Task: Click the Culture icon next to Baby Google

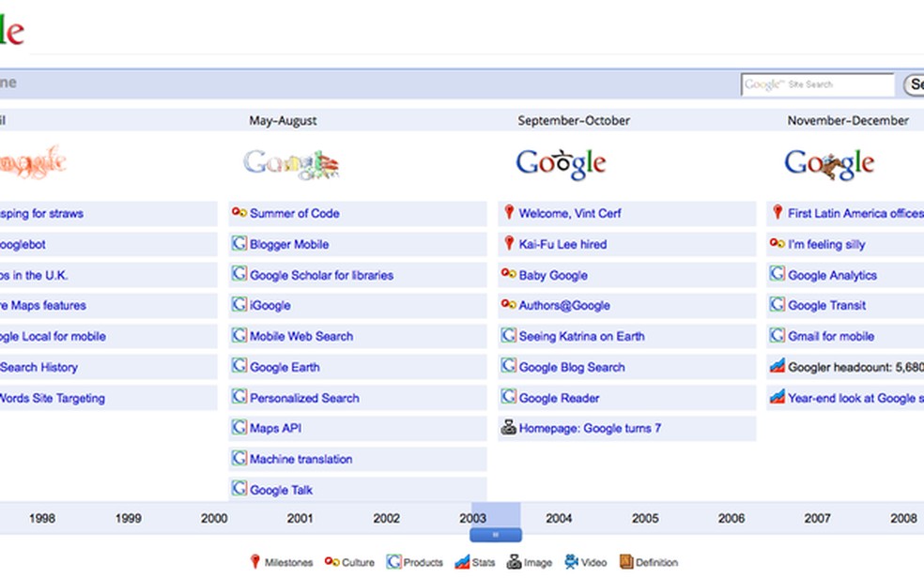Action: click(x=510, y=274)
